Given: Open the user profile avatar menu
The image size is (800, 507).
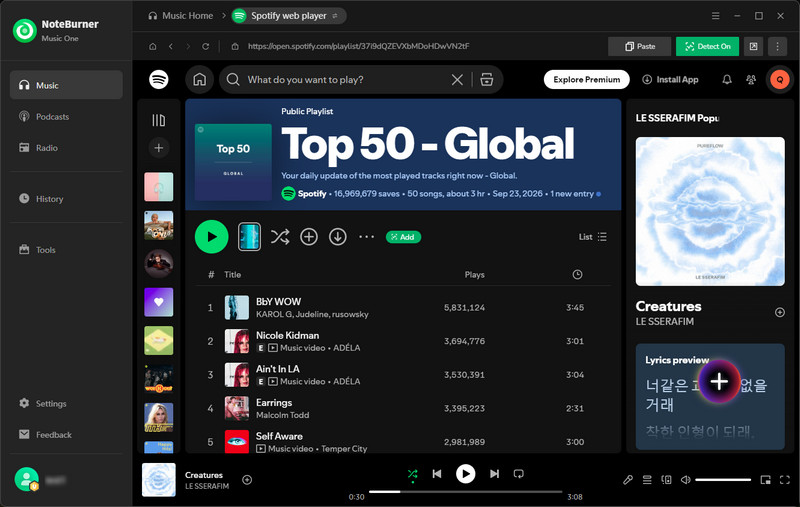Looking at the screenshot, I should coord(780,80).
